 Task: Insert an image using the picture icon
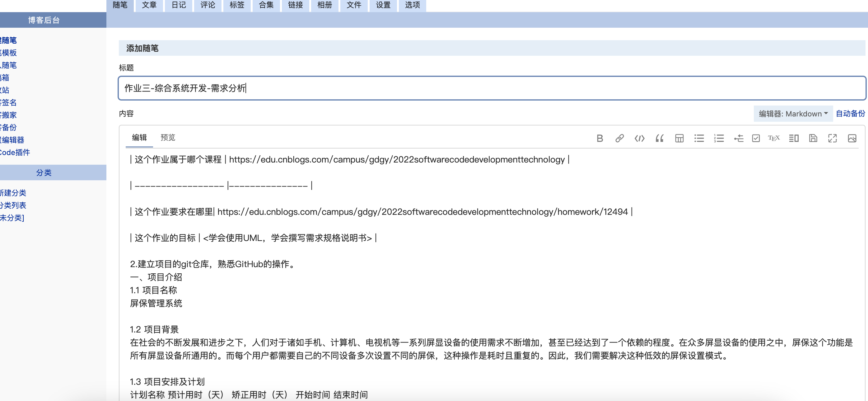[852, 138]
